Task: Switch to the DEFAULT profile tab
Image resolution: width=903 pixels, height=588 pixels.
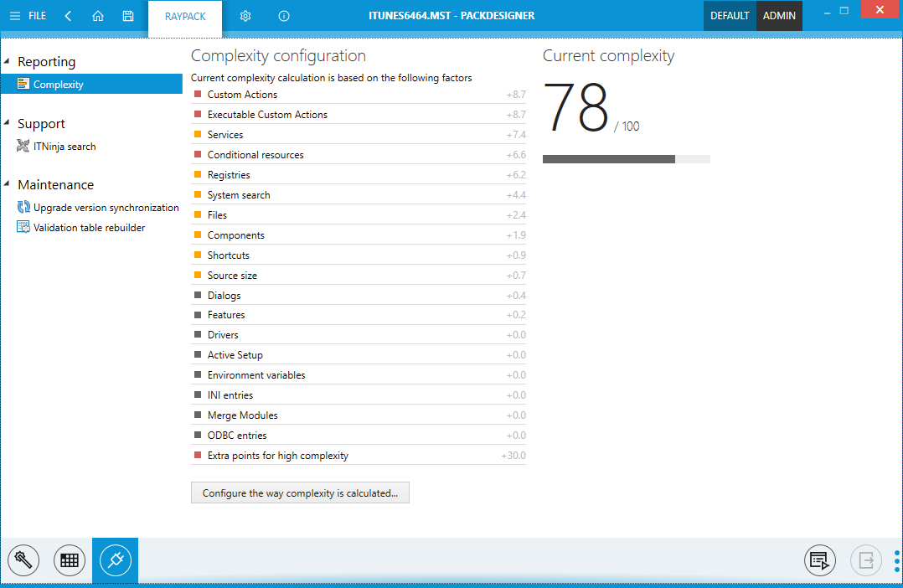Action: pyautogui.click(x=729, y=16)
